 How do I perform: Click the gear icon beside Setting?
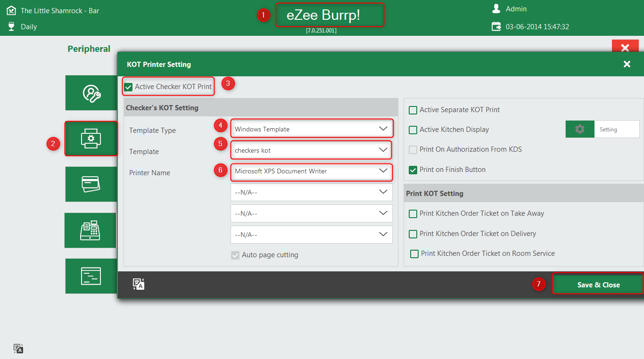point(580,129)
